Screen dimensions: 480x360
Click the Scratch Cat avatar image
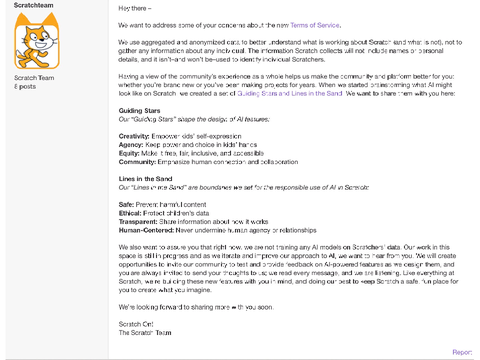click(x=37, y=41)
